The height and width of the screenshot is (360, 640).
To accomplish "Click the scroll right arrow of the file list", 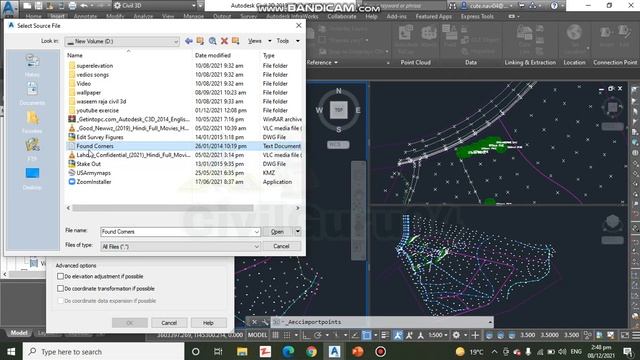I will [298, 208].
